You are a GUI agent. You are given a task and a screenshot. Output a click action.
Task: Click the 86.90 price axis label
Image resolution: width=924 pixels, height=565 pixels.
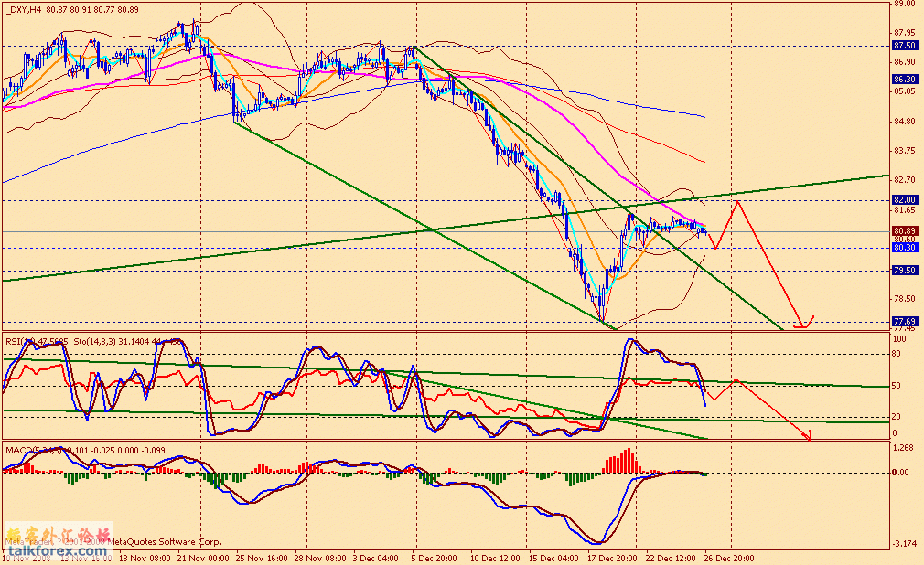pyautogui.click(x=905, y=62)
